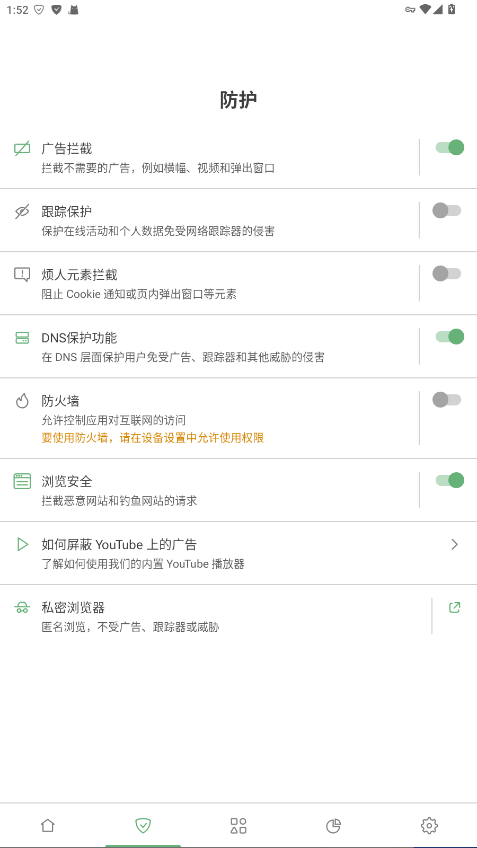Turn on the 烦人元素拦截 switch
477x848 pixels.
pos(447,274)
